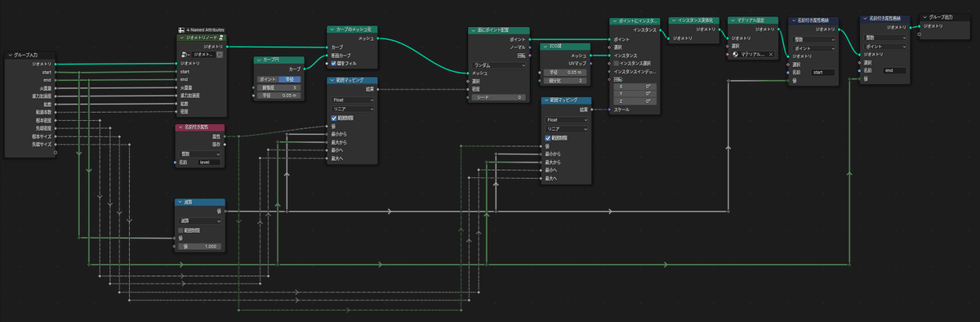Click the 4 Named Attributes overlay icon

pos(181,29)
